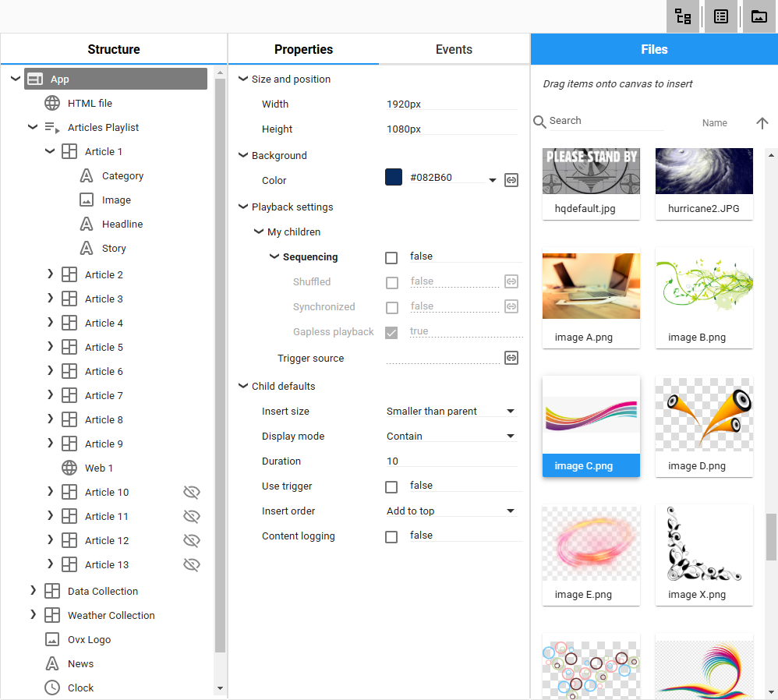Select the Structure panel header
The width and height of the screenshot is (778, 700).
coord(114,49)
